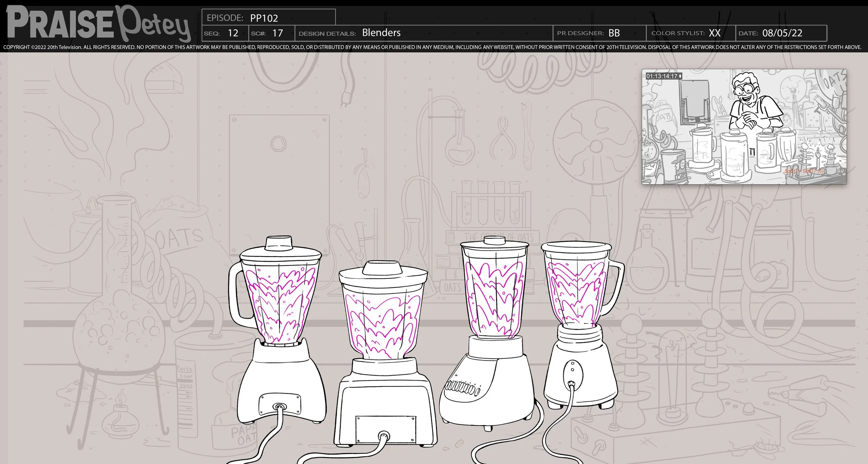Click the EPISODE: field label
The width and height of the screenshot is (868, 464).
pyautogui.click(x=225, y=18)
